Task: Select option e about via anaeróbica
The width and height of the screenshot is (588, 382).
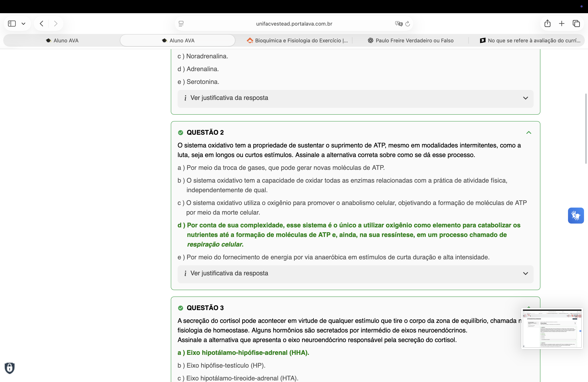Action: coord(333,257)
